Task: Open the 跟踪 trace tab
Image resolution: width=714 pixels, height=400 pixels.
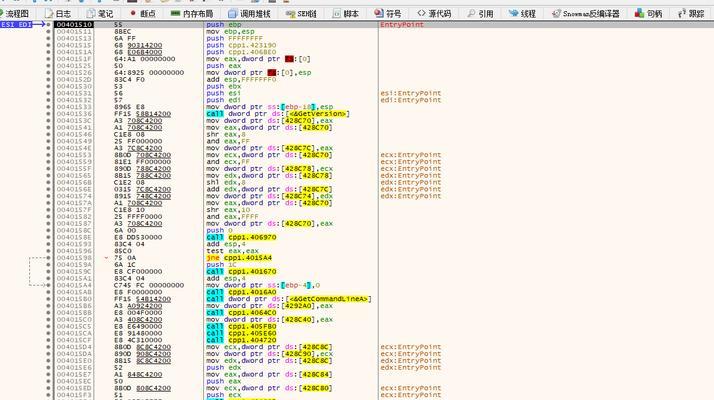Action: point(691,14)
